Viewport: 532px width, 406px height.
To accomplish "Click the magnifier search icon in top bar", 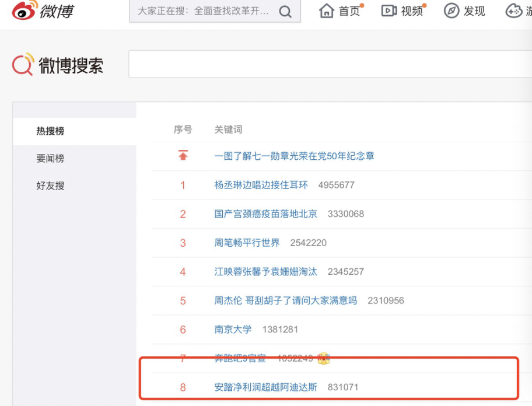I will click(x=285, y=12).
